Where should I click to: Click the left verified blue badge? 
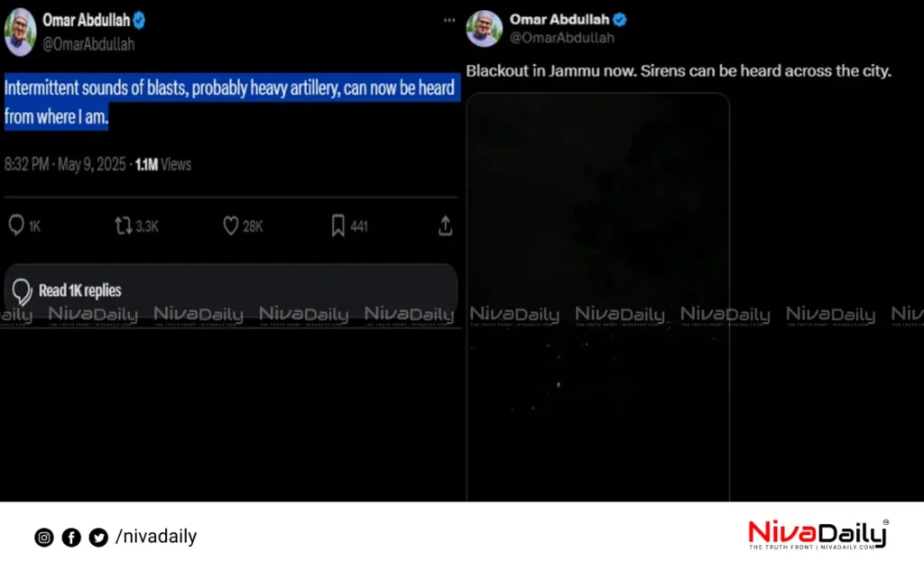pyautogui.click(x=139, y=21)
